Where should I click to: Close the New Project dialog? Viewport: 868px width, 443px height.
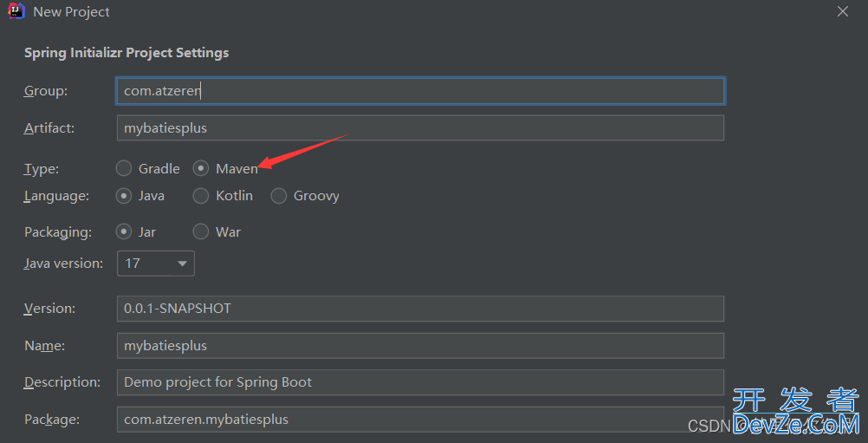(x=843, y=11)
